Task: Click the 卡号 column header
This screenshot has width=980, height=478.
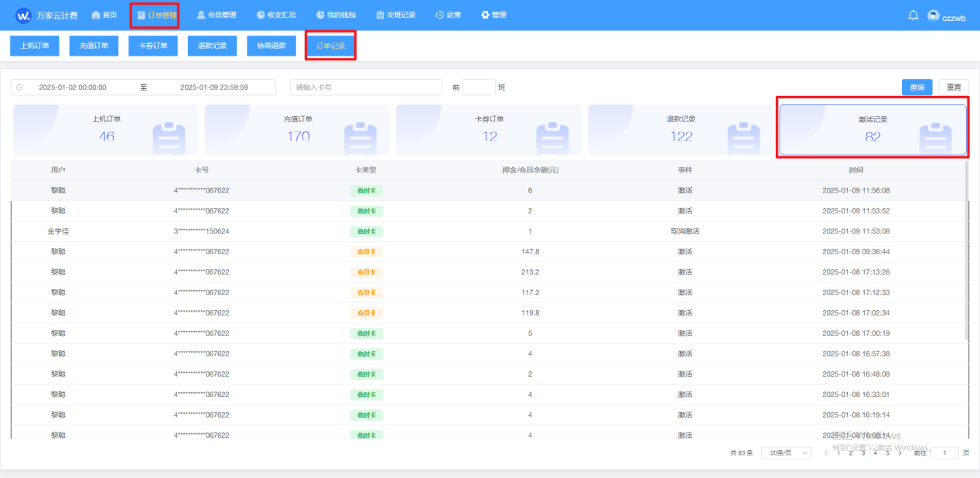Action: point(202,169)
